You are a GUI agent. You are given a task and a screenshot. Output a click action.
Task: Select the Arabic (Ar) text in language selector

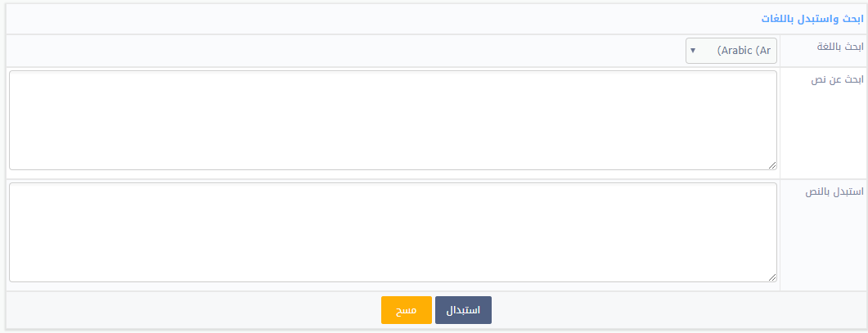[x=744, y=51]
